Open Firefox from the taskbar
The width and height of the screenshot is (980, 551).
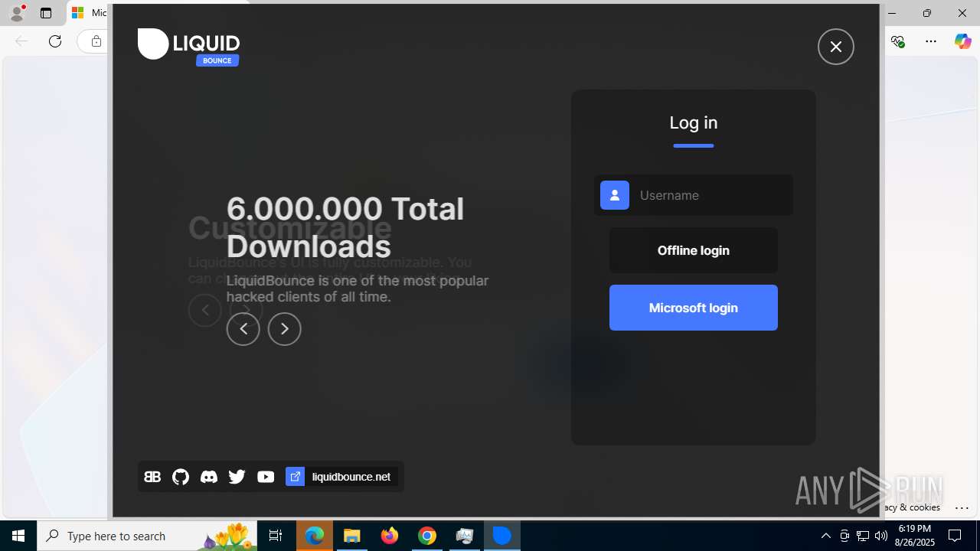point(390,536)
